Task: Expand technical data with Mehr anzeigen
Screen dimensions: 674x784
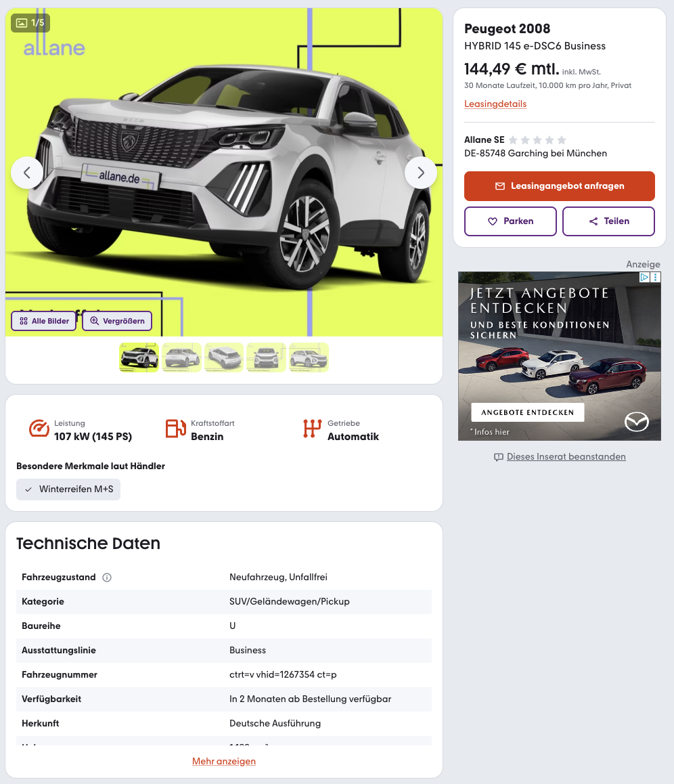Action: pyautogui.click(x=224, y=761)
